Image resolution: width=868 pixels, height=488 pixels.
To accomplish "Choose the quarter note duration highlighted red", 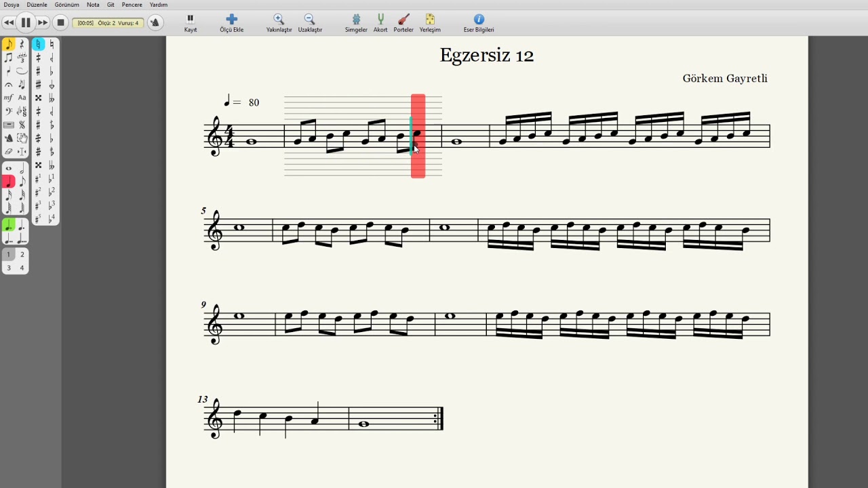I will [8, 182].
